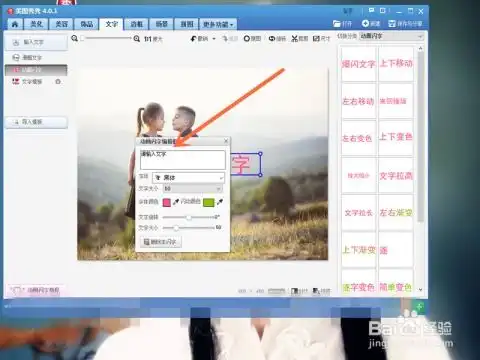480x360 pixels.
Task: Switch to the 饰品 tab
Action: 87,24
